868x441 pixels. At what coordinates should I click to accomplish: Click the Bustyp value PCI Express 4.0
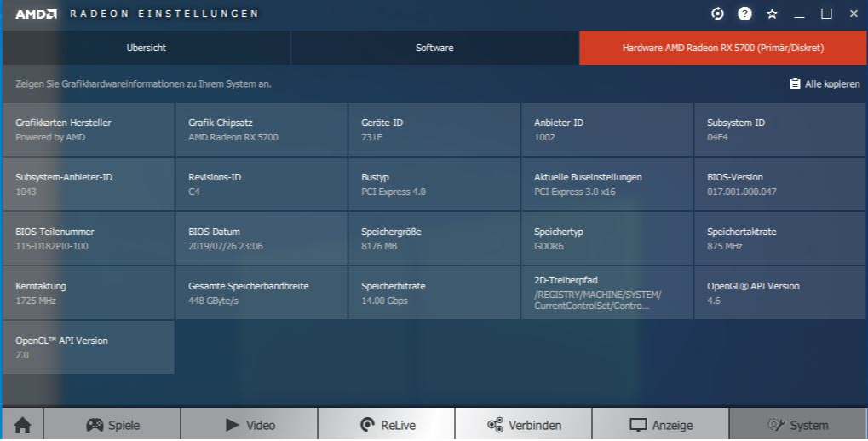[x=393, y=192]
